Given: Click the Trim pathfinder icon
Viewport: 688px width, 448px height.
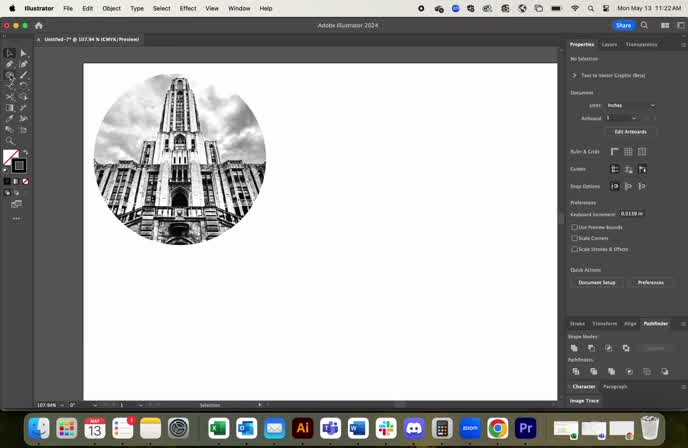Looking at the screenshot, I should tap(594, 372).
